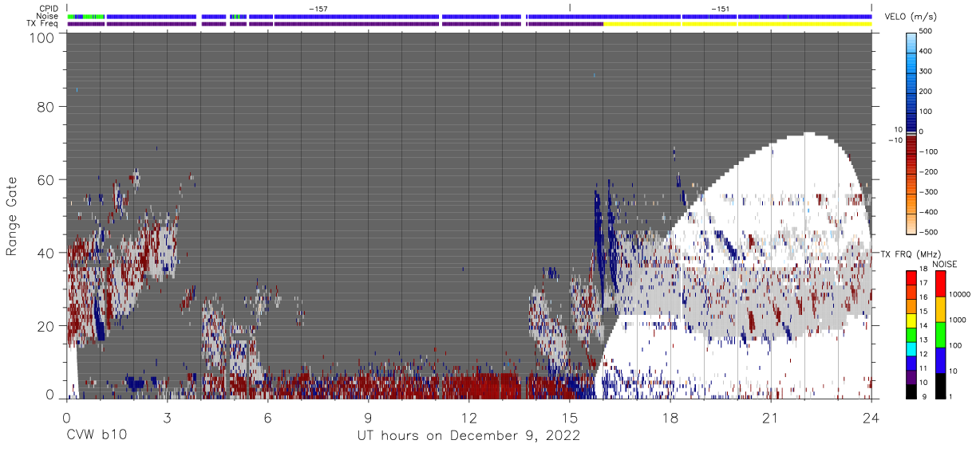Viewport: 980px width, 452px height.
Task: Click the '-200' velocity colorbar tick
Action: [x=929, y=171]
